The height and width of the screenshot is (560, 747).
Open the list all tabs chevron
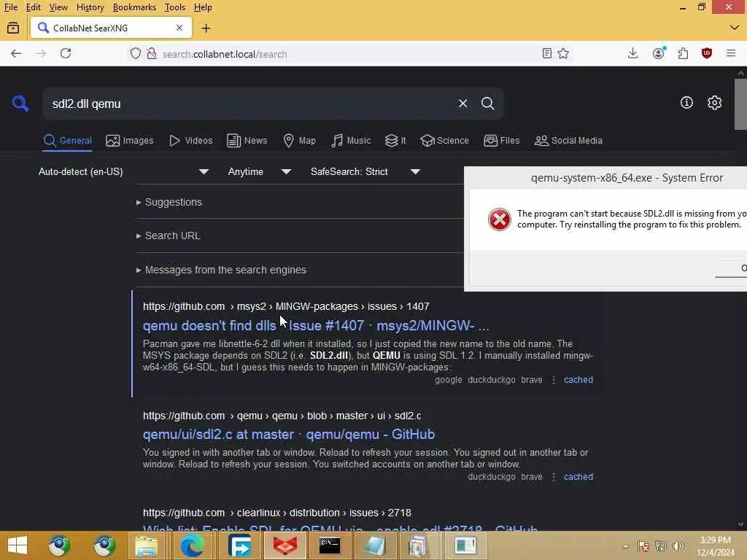[734, 28]
